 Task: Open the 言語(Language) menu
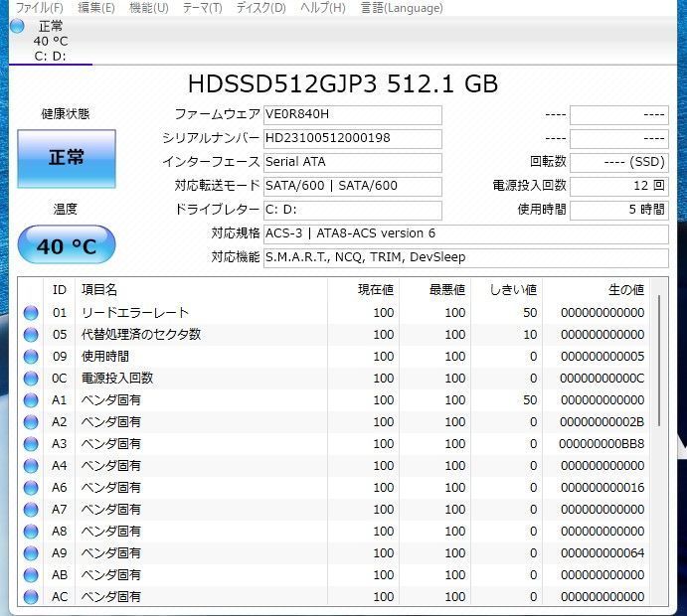pos(402,8)
